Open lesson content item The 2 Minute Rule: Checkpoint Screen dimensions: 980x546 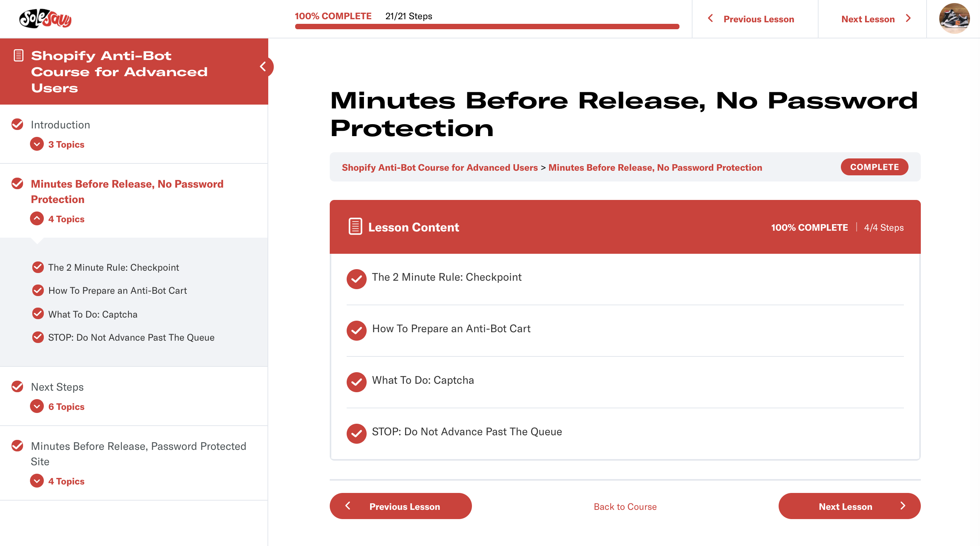click(447, 277)
